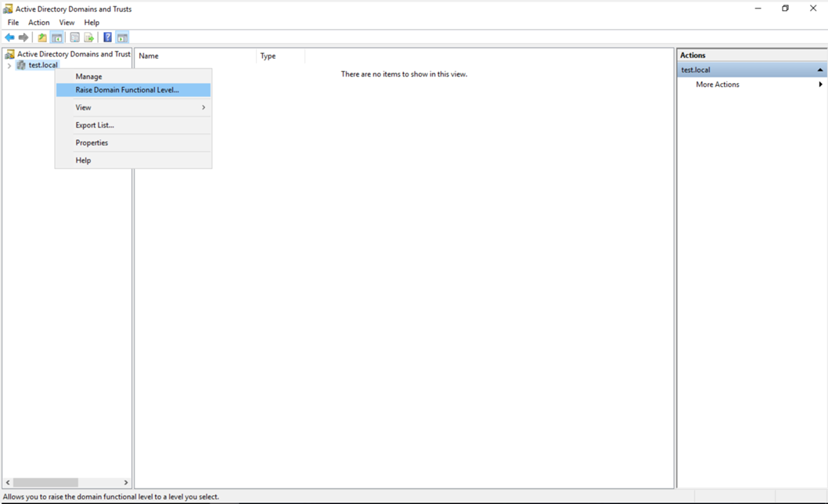Click the Back arrow toolbar icon
Image resolution: width=828 pixels, height=504 pixels.
9,38
